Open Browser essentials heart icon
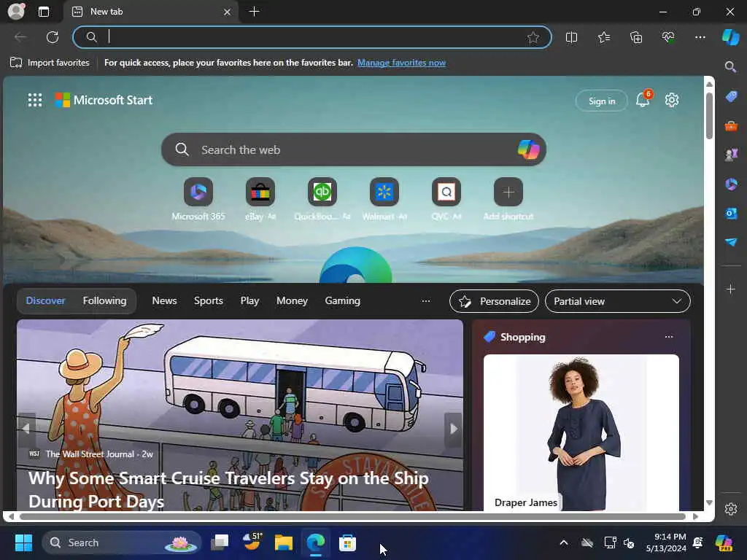 (x=668, y=37)
